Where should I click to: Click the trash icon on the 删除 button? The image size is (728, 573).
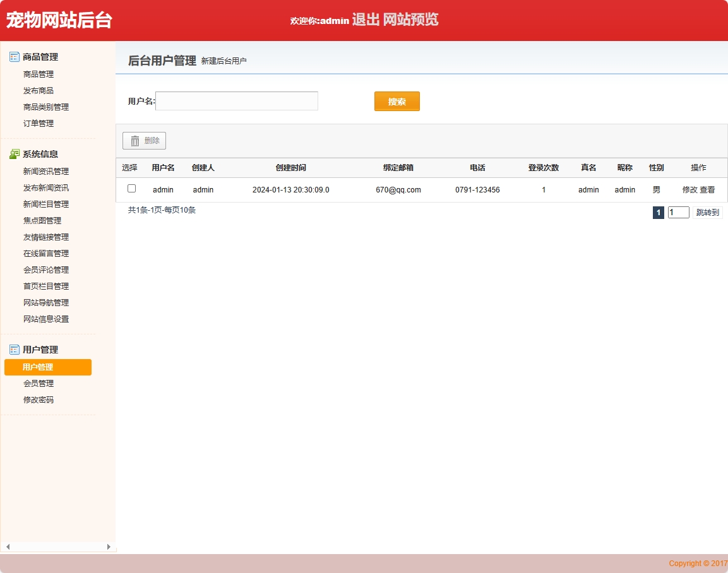pos(135,141)
